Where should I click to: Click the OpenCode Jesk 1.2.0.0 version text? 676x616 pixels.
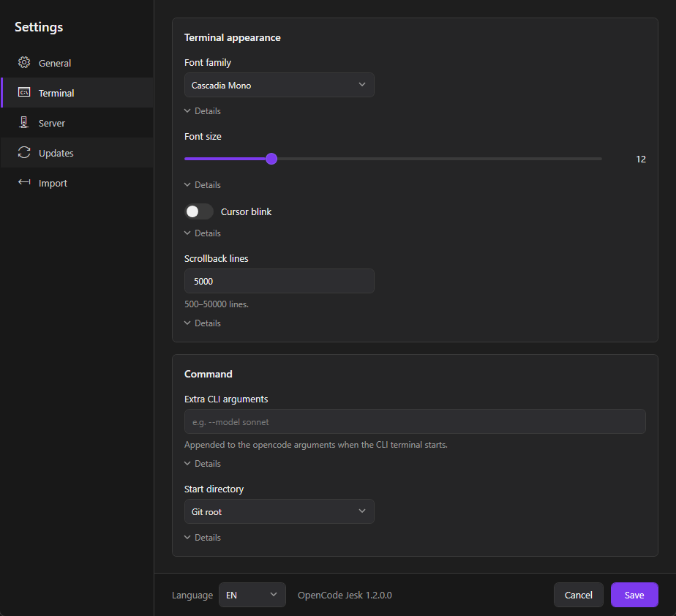click(x=345, y=595)
